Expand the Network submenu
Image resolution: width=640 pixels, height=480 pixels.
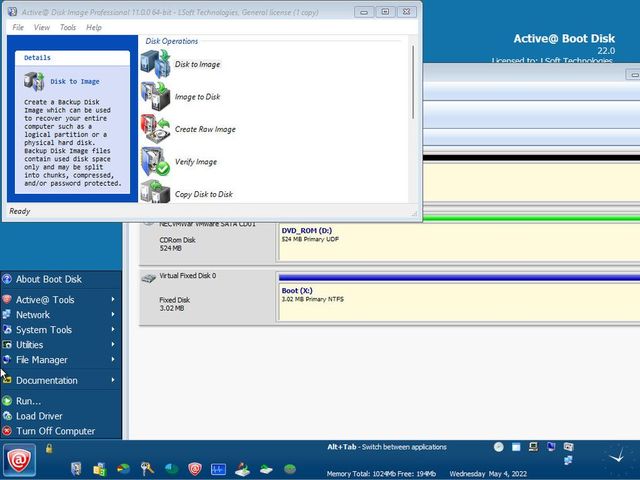click(x=33, y=315)
